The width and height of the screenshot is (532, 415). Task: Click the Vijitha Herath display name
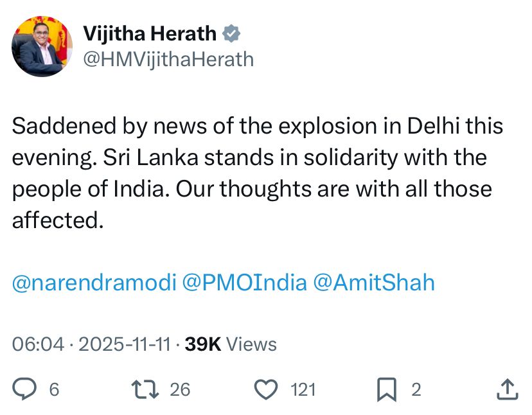150,34
